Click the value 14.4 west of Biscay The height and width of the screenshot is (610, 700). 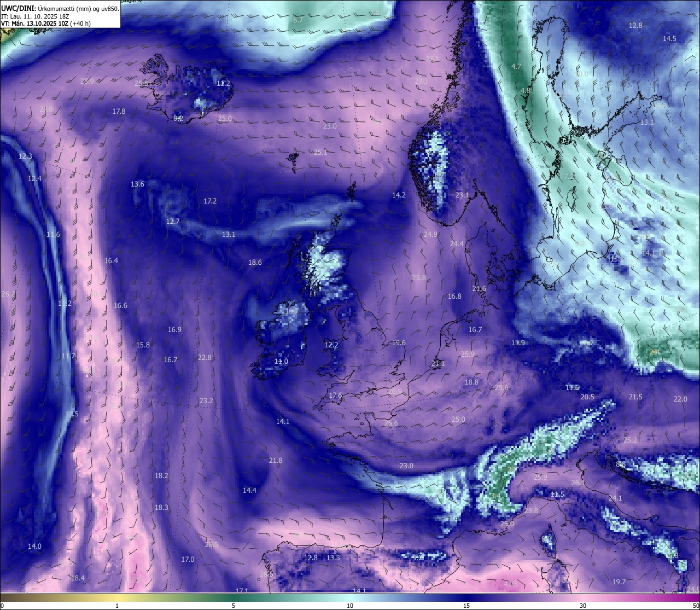pyautogui.click(x=249, y=490)
